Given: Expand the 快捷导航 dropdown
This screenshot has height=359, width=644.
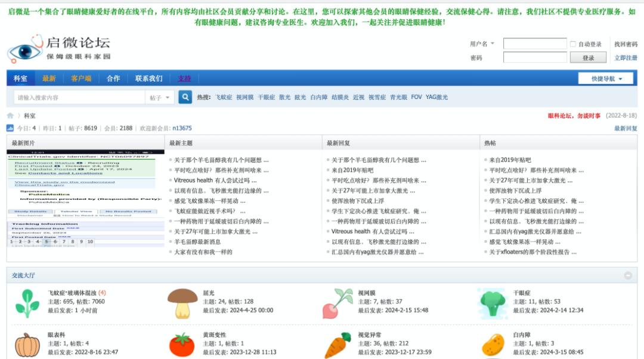Looking at the screenshot, I should 605,79.
